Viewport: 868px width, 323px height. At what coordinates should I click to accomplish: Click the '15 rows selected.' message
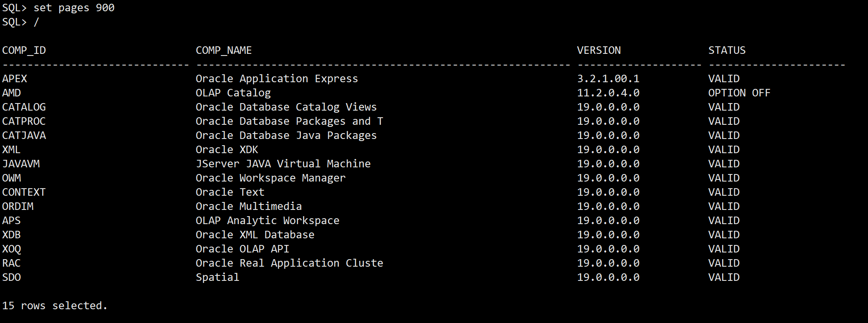pyautogui.click(x=55, y=306)
